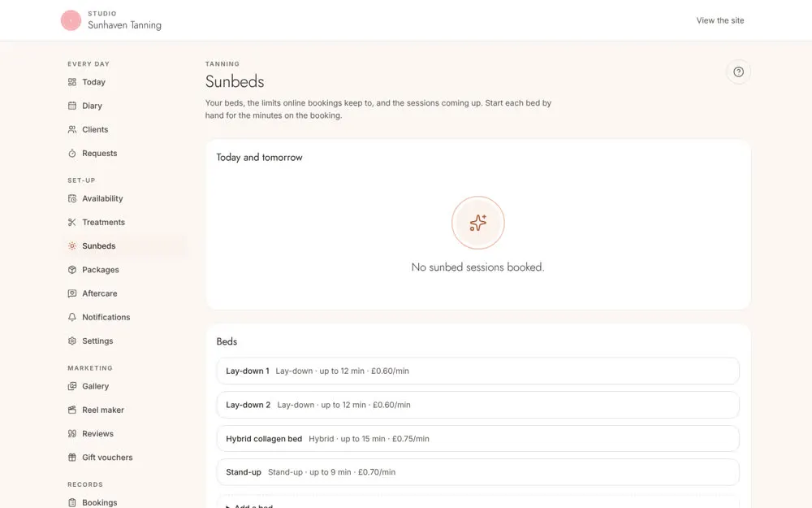Click the Notifications bell icon
The width and height of the screenshot is (812, 508).
click(72, 317)
